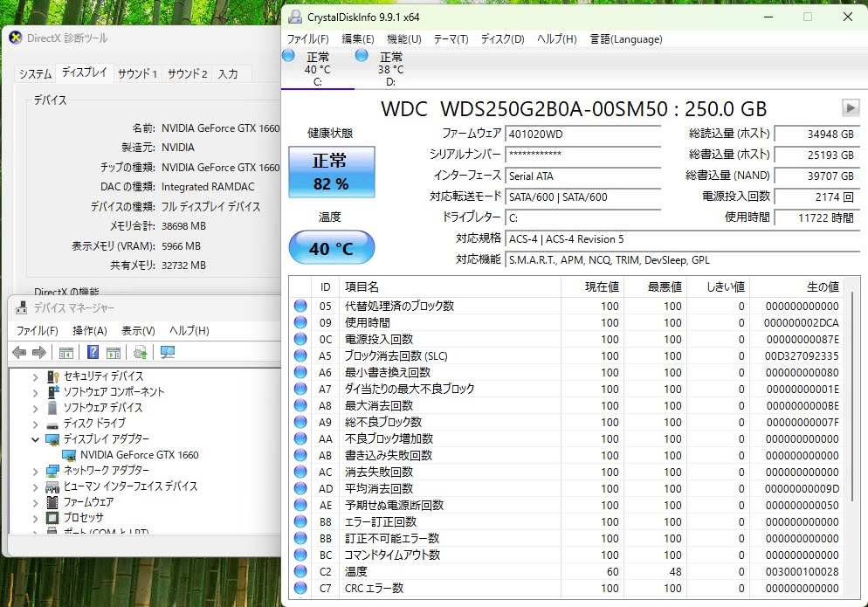Image resolution: width=868 pixels, height=607 pixels.
Task: Select the 予期せぬ電源断回数 row
Action: pos(566,505)
